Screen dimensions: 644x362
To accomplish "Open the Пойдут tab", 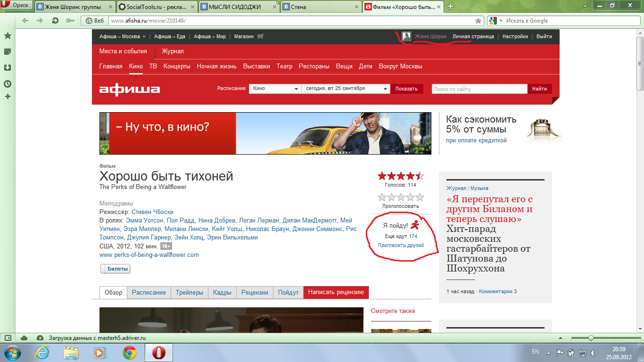I will [289, 292].
